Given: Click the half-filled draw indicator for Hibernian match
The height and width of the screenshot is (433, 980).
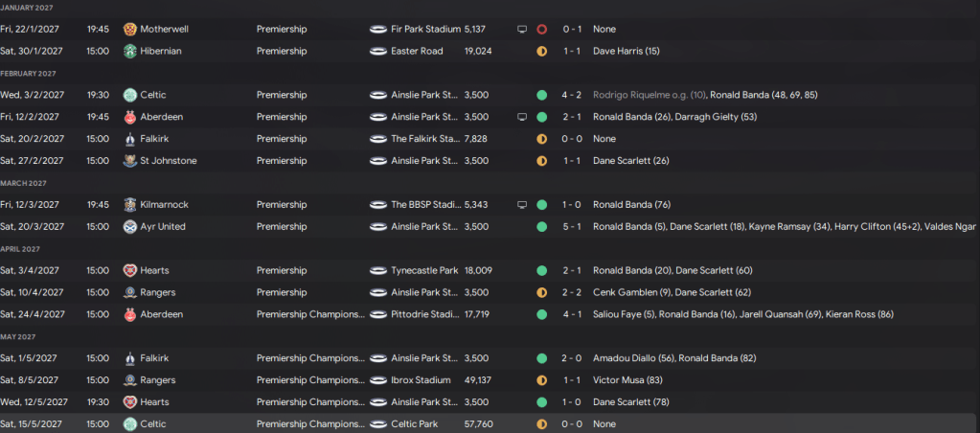Looking at the screenshot, I should point(542,51).
